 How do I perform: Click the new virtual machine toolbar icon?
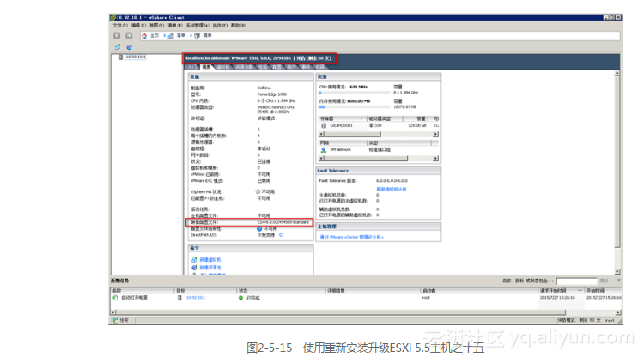click(118, 47)
